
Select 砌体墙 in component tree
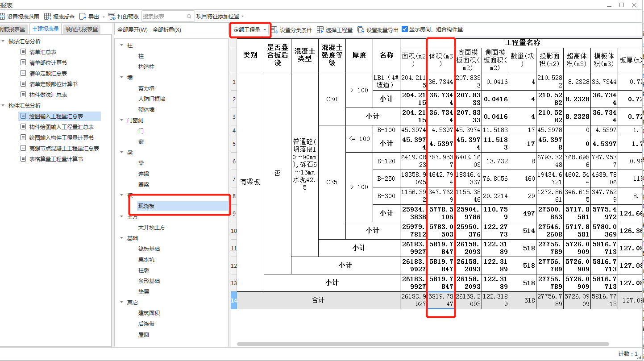pyautogui.click(x=146, y=110)
